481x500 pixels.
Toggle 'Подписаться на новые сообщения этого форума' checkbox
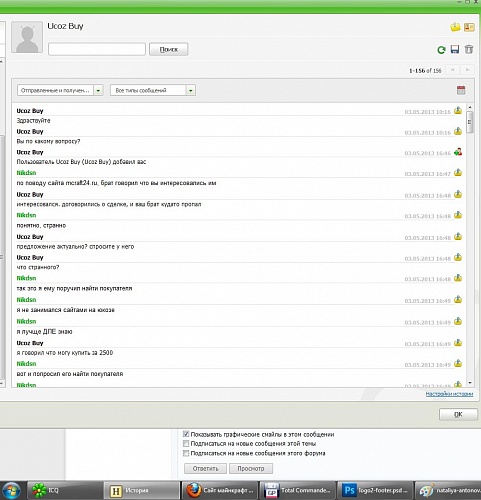click(x=186, y=453)
